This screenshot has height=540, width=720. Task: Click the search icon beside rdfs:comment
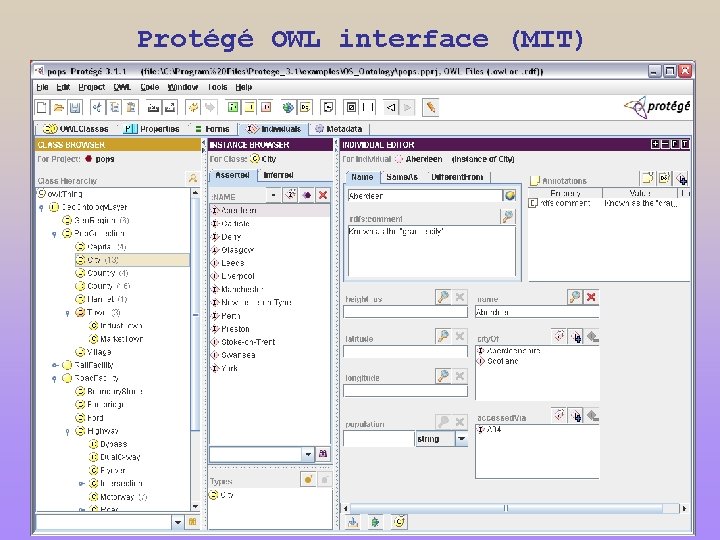tap(507, 217)
